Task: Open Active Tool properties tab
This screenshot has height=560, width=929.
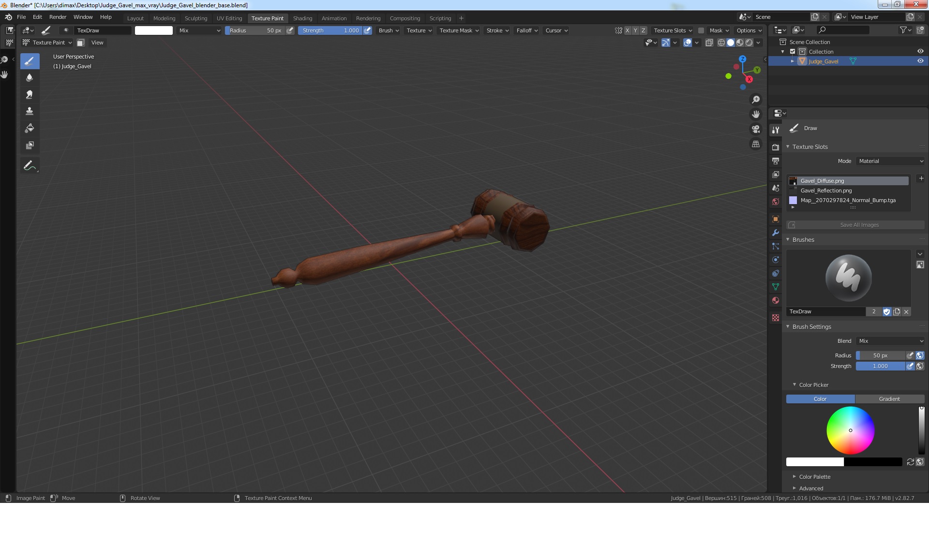Action: click(776, 130)
